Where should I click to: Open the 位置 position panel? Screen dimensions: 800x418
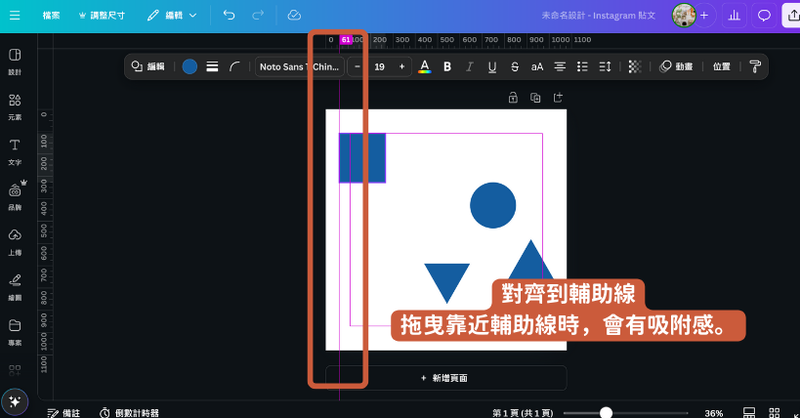click(x=721, y=67)
